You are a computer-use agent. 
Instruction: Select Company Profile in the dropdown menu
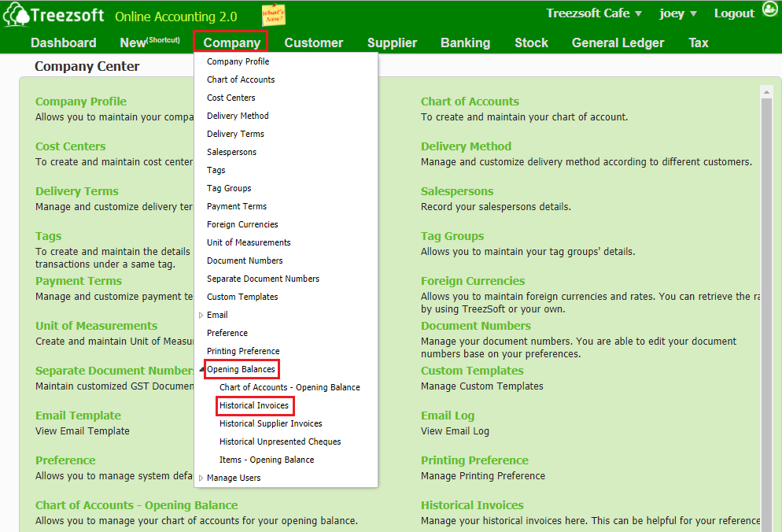238,61
